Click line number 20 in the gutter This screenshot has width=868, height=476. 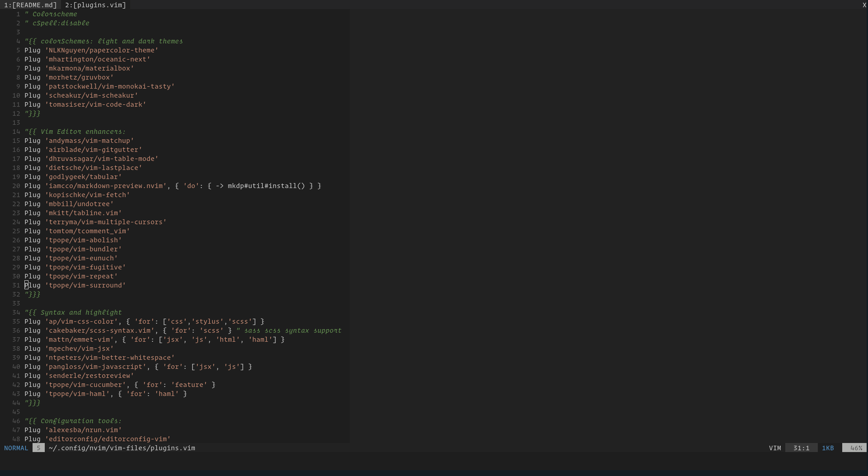(x=16, y=186)
